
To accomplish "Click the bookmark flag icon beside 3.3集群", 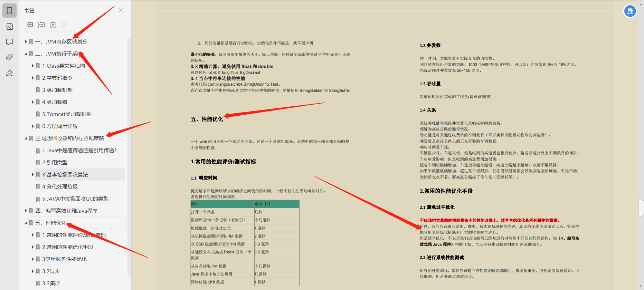I will point(38,283).
